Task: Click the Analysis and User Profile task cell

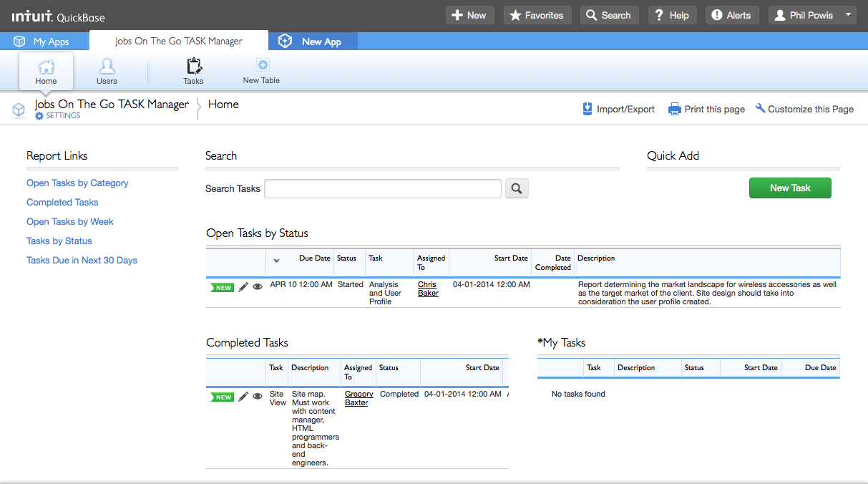Action: click(x=385, y=293)
